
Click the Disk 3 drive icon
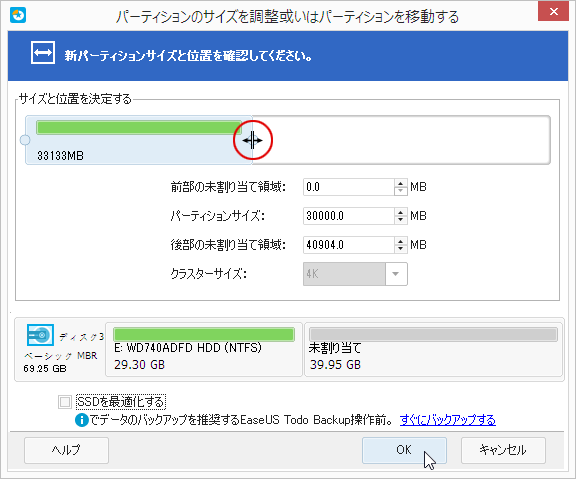pos(40,335)
